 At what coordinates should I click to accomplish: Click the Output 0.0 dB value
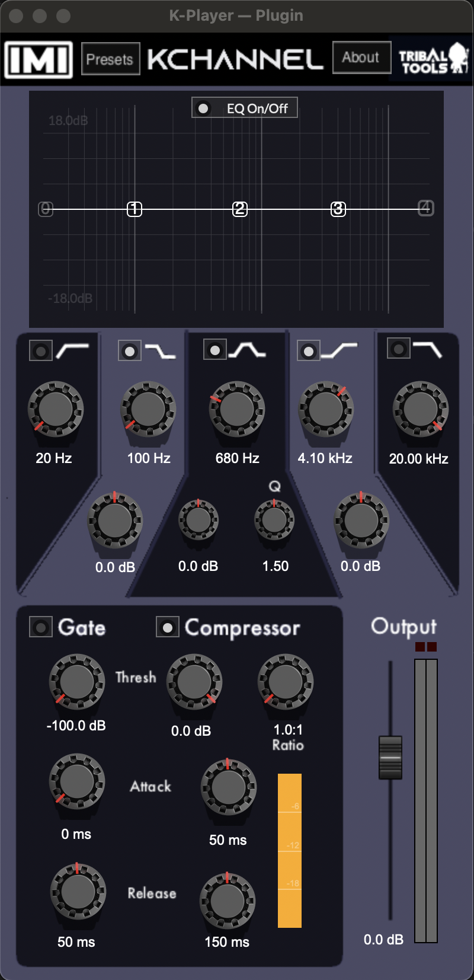pyautogui.click(x=384, y=940)
